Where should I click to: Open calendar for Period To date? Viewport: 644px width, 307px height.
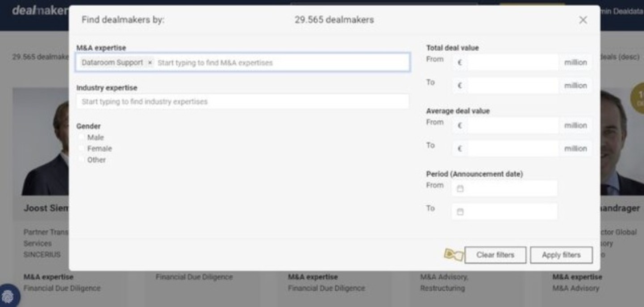click(460, 212)
